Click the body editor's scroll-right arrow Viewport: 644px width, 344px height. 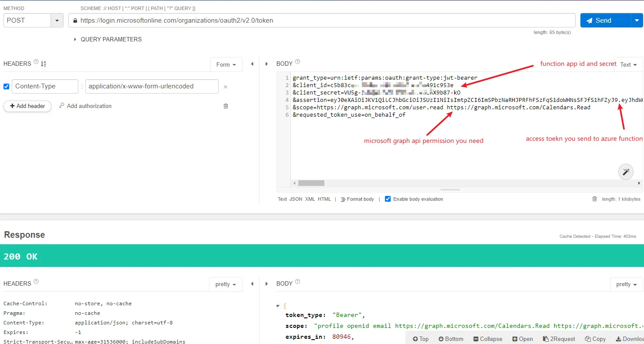(639, 183)
